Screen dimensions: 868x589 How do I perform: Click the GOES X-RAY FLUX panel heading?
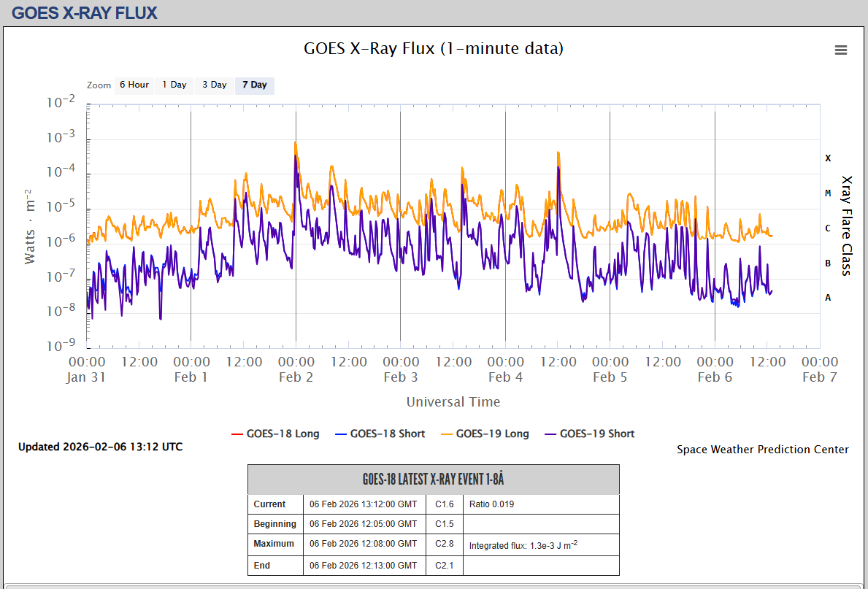pos(85,12)
